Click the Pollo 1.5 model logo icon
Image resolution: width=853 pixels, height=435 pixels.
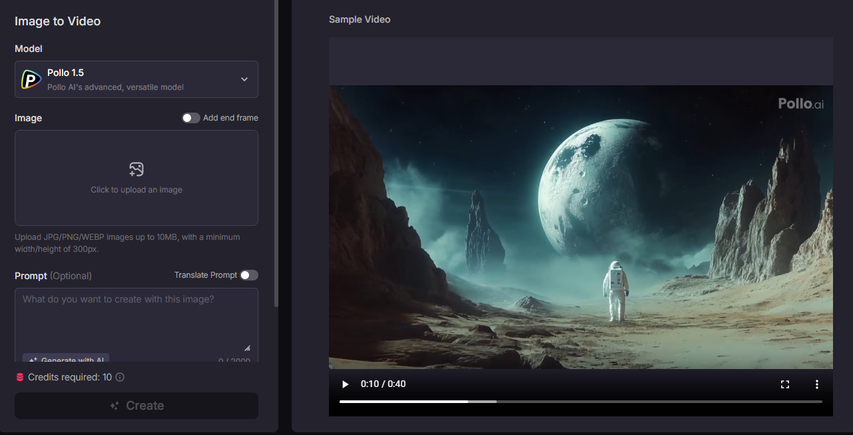tap(31, 79)
